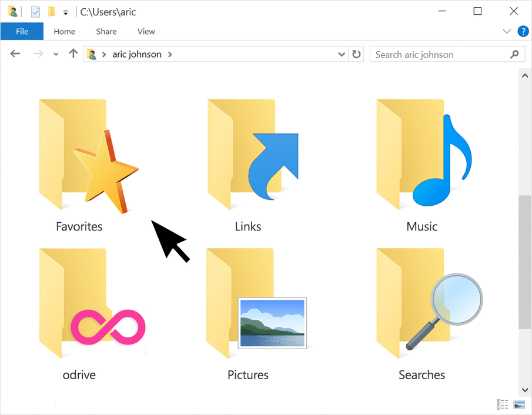
Task: Switch to large icons view layout
Action: [519, 404]
